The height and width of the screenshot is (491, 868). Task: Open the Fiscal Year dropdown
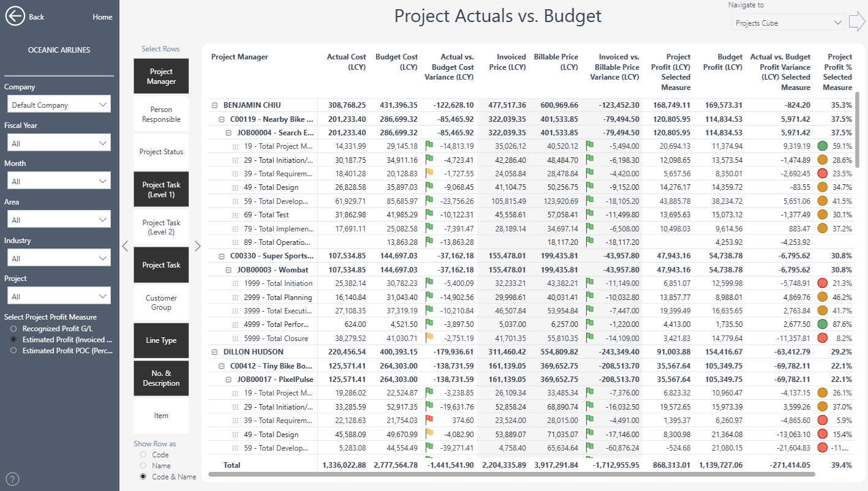coord(58,143)
